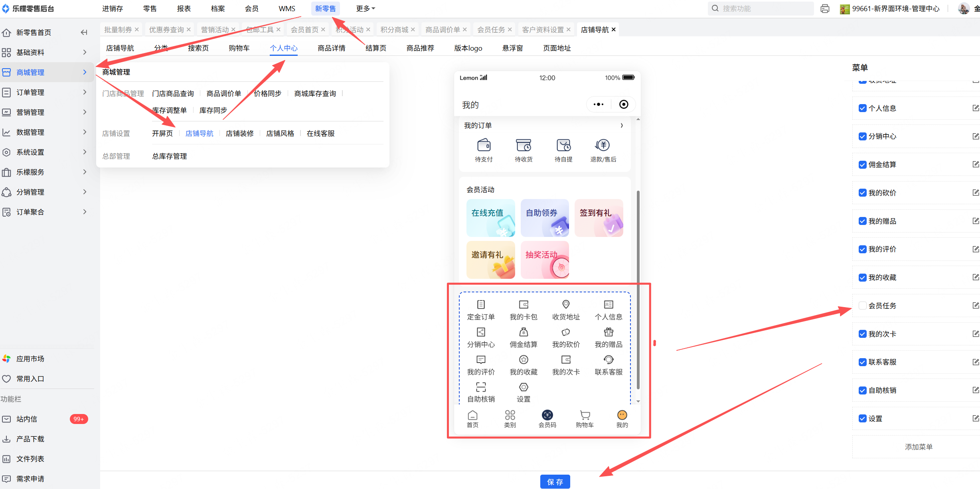
Task: Click the printer icon in top bar
Action: point(825,9)
